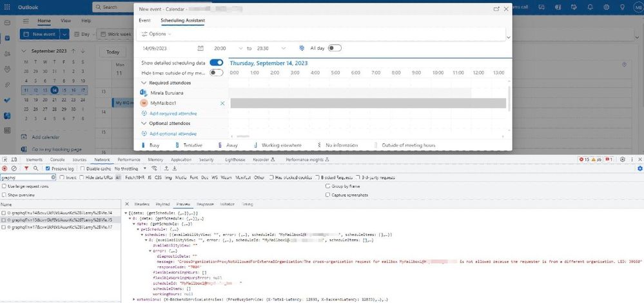This screenshot has width=644, height=303.
Task: Open the Response tab of request
Action: 205,204
